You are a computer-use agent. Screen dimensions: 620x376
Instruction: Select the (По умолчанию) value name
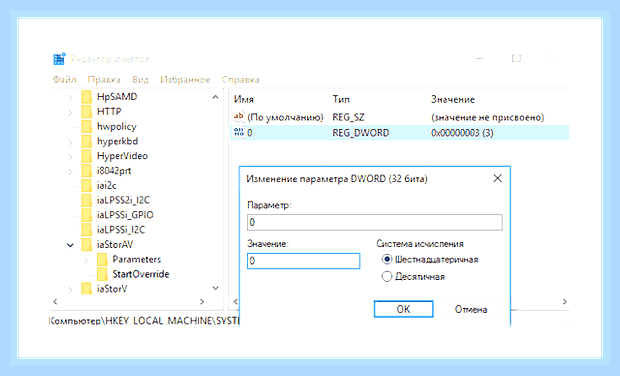(x=285, y=117)
